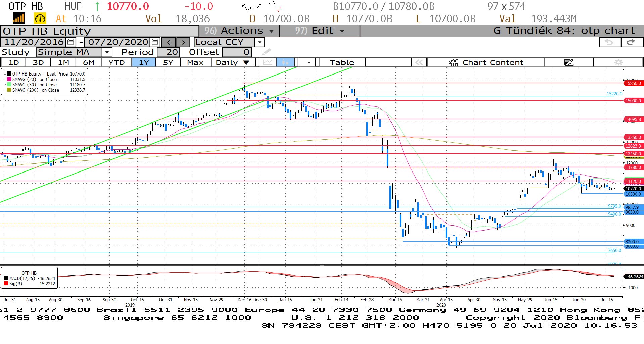Select the 15000.0 red price level label
The image size is (644, 344).
[633, 101]
